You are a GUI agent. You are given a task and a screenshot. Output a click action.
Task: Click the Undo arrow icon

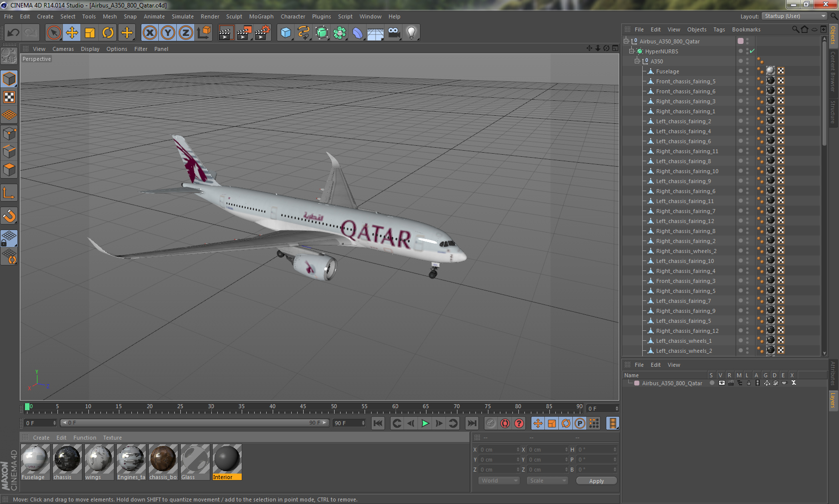coord(13,33)
